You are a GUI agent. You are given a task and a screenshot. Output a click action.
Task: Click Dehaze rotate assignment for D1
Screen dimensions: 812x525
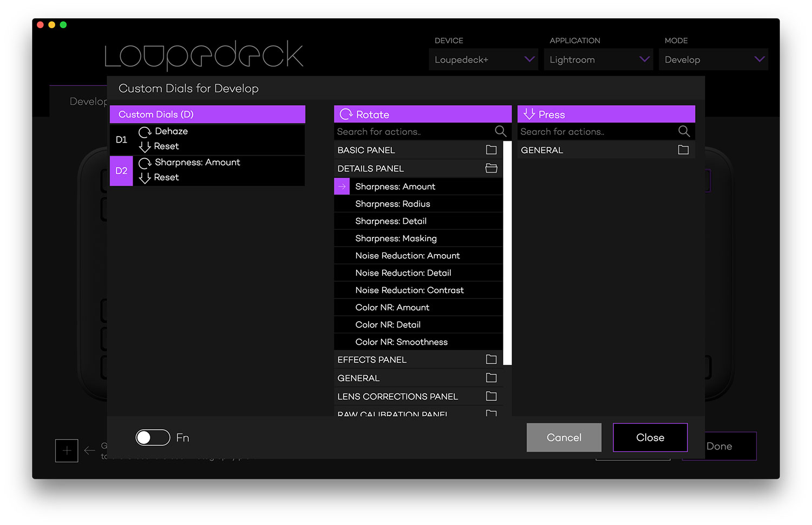[171, 131]
